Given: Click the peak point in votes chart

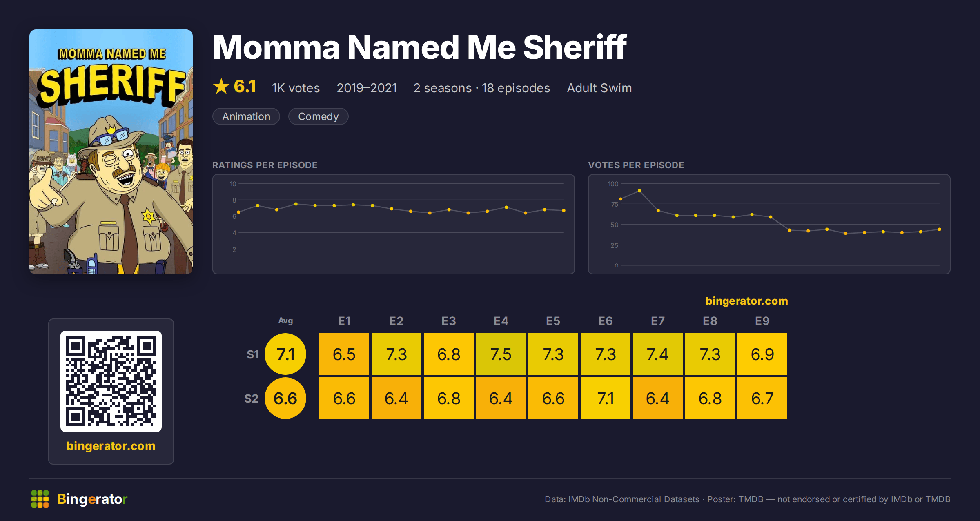Looking at the screenshot, I should coord(639,191).
